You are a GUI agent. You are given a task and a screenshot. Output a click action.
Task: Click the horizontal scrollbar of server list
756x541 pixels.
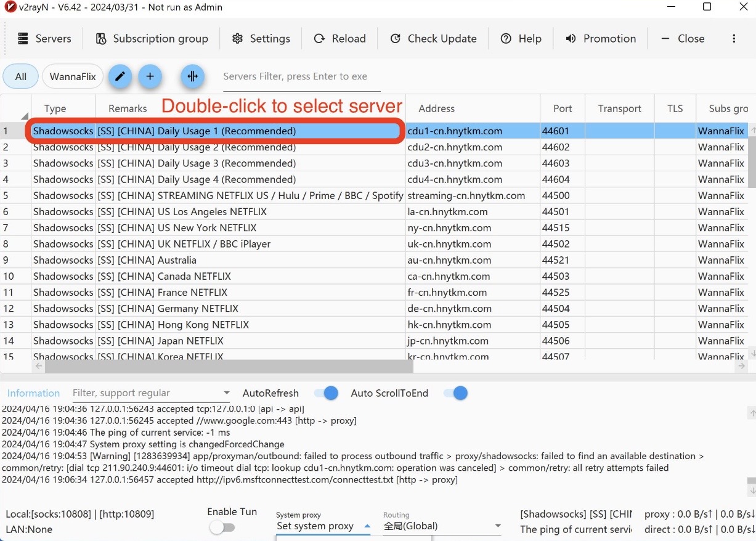pos(229,366)
